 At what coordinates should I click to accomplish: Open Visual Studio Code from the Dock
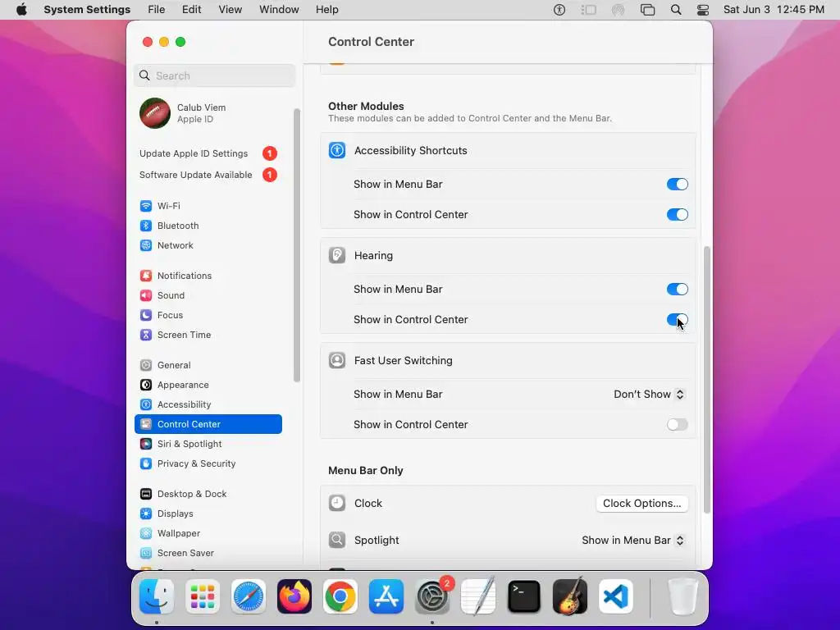click(x=616, y=596)
